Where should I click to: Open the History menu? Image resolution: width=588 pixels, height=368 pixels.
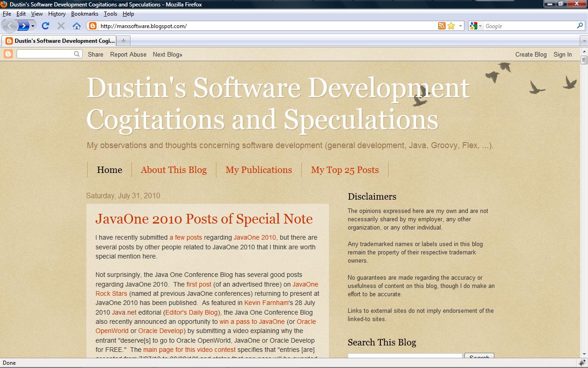click(x=57, y=14)
